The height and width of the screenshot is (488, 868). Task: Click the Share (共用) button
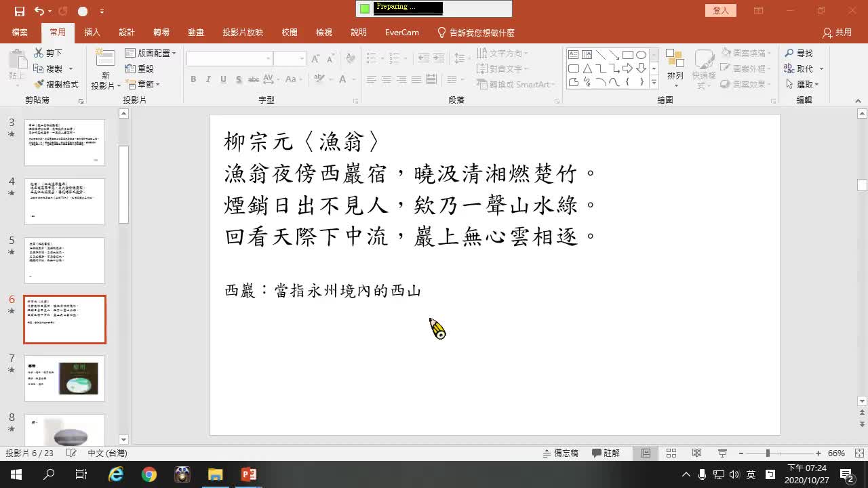[837, 33]
